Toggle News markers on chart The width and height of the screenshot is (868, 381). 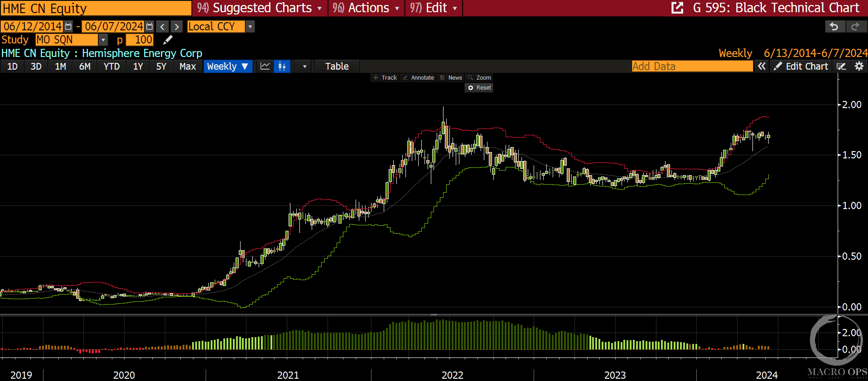(x=451, y=78)
